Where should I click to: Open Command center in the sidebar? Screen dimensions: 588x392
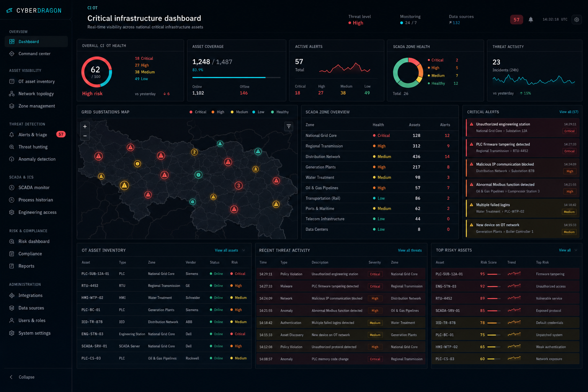click(x=36, y=54)
